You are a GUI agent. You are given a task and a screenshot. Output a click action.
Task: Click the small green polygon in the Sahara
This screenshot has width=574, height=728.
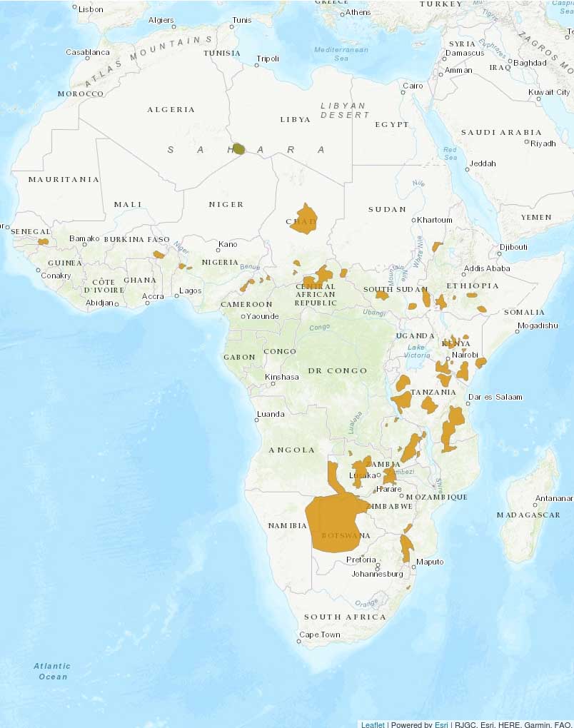(x=238, y=150)
